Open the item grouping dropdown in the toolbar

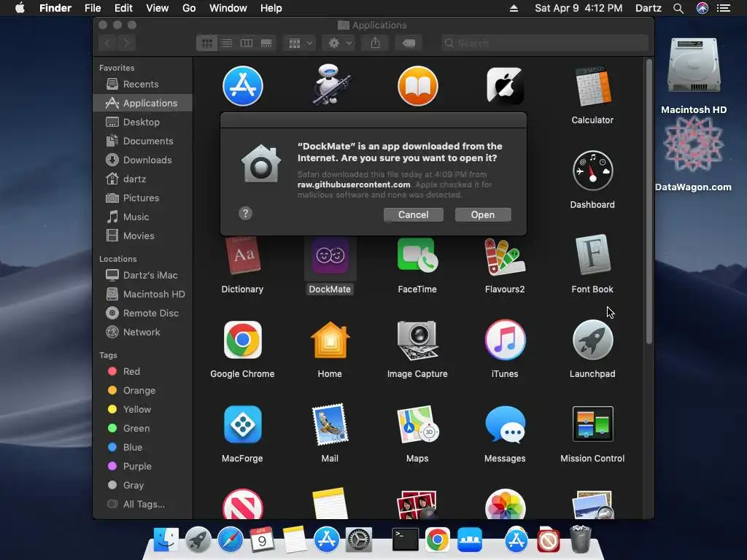click(x=300, y=43)
